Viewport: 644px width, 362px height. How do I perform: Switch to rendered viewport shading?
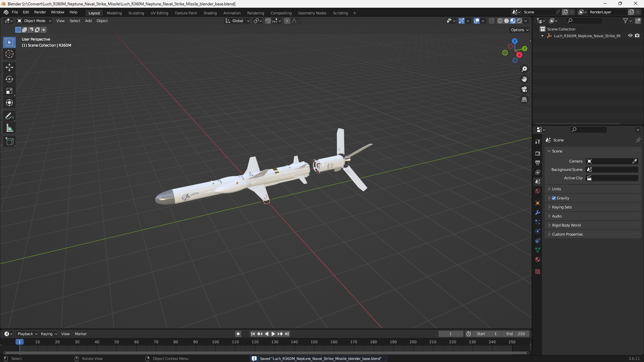point(519,21)
